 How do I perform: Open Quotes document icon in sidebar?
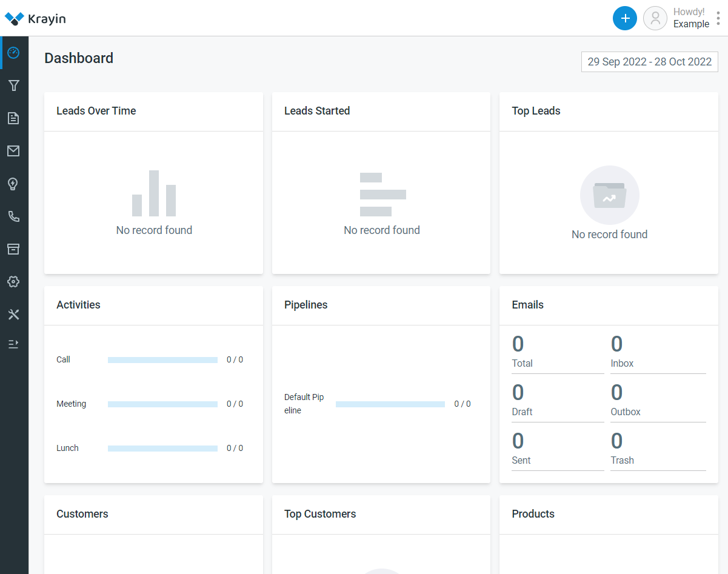point(13,118)
